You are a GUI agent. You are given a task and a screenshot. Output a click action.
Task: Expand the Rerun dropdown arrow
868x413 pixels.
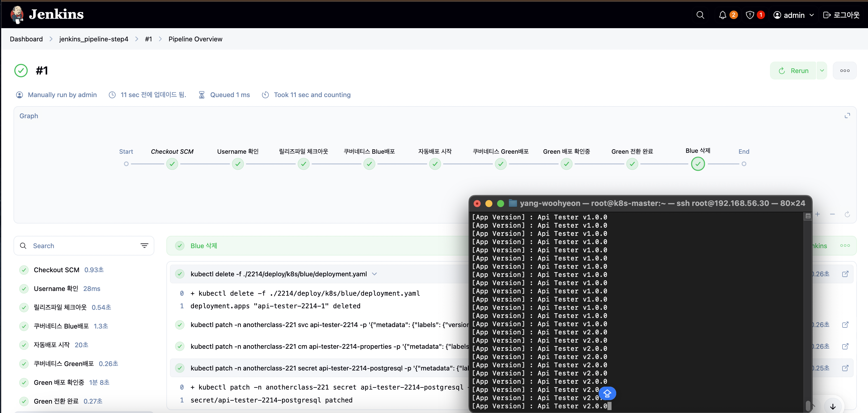click(822, 71)
